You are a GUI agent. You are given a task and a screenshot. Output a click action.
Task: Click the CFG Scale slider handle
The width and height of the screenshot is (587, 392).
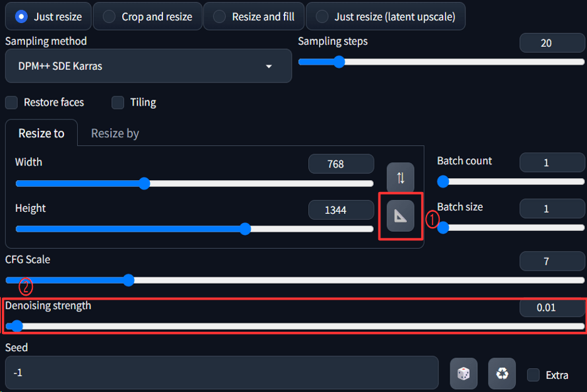[x=129, y=280]
